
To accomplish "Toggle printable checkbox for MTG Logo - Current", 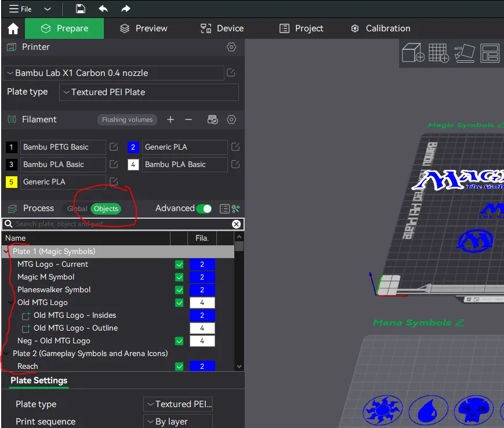I will click(x=179, y=264).
